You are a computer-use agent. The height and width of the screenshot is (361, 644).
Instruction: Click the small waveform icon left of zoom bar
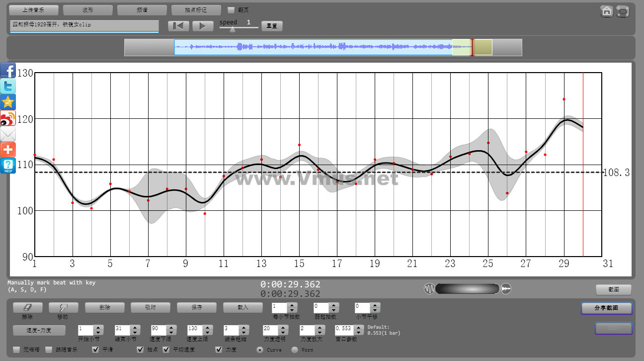coord(429,288)
